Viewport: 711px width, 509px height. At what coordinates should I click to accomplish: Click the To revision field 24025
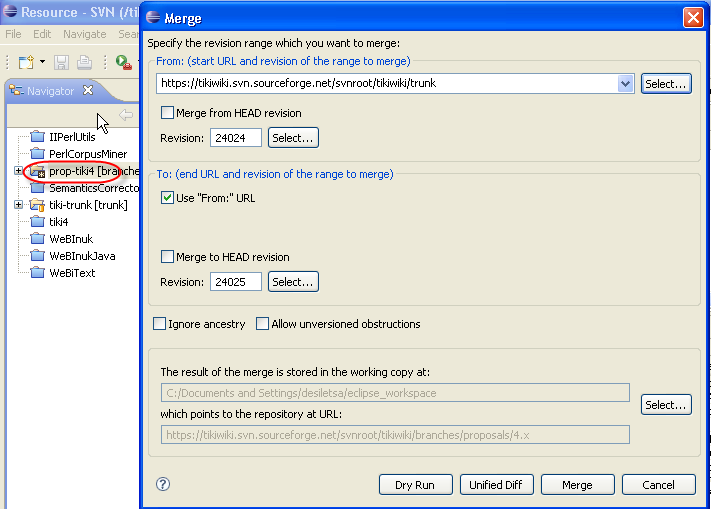coord(236,282)
